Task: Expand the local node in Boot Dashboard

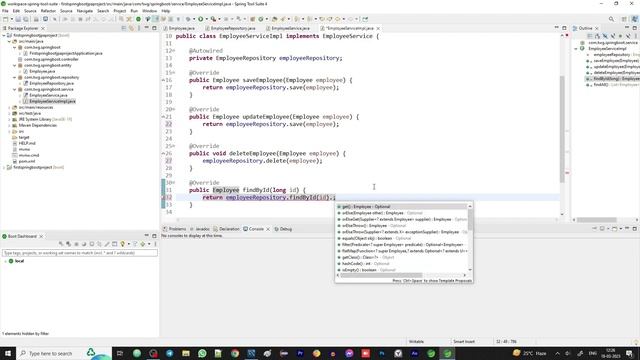Action: tap(5, 261)
